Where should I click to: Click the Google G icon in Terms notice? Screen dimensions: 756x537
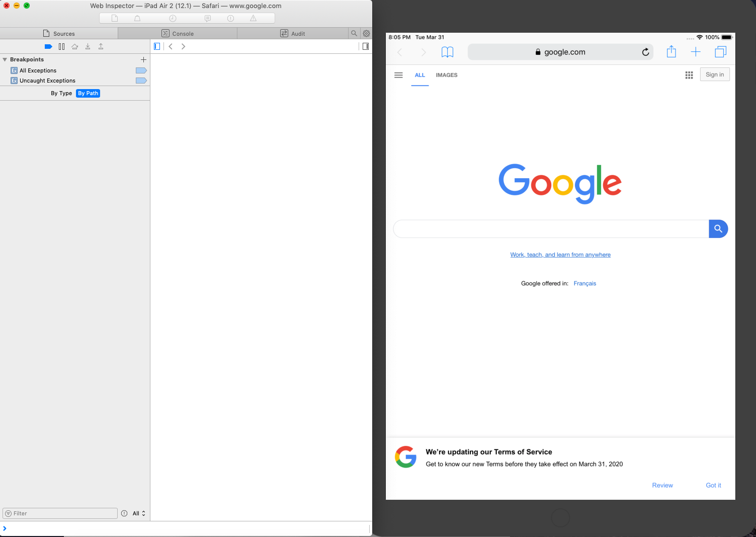(405, 457)
